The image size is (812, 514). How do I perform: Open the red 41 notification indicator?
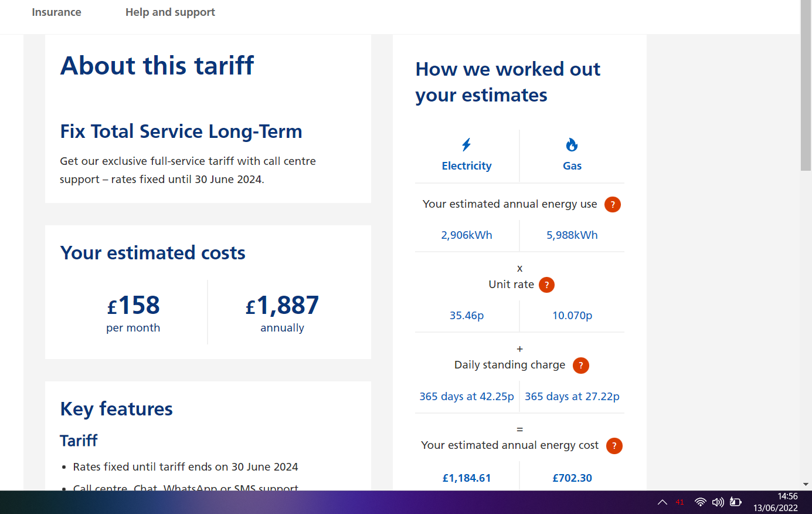[x=680, y=502]
